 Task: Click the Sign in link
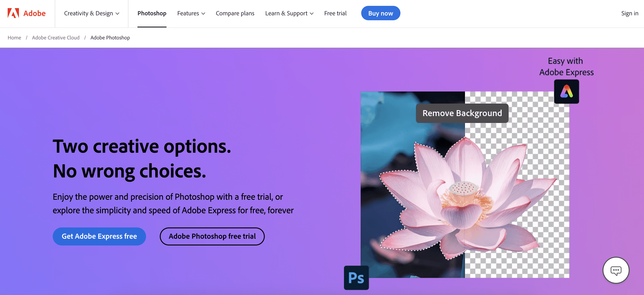[x=630, y=13]
